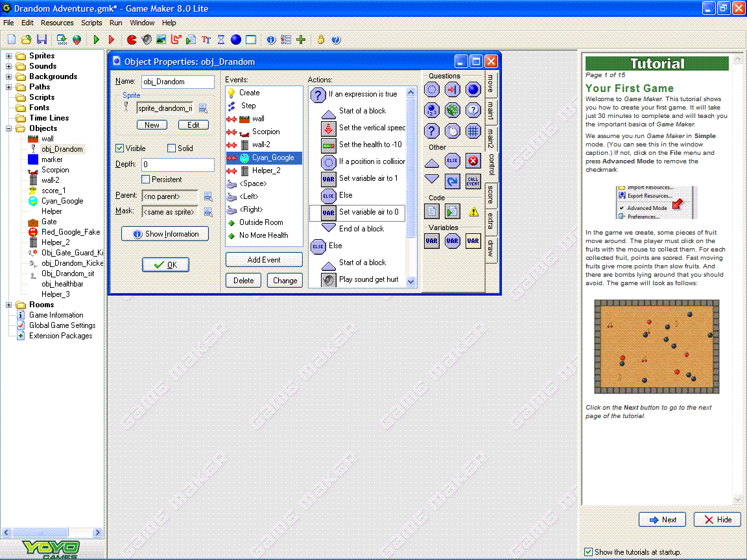Run the game with green play arrow
This screenshot has width=747, height=560.
tap(97, 40)
